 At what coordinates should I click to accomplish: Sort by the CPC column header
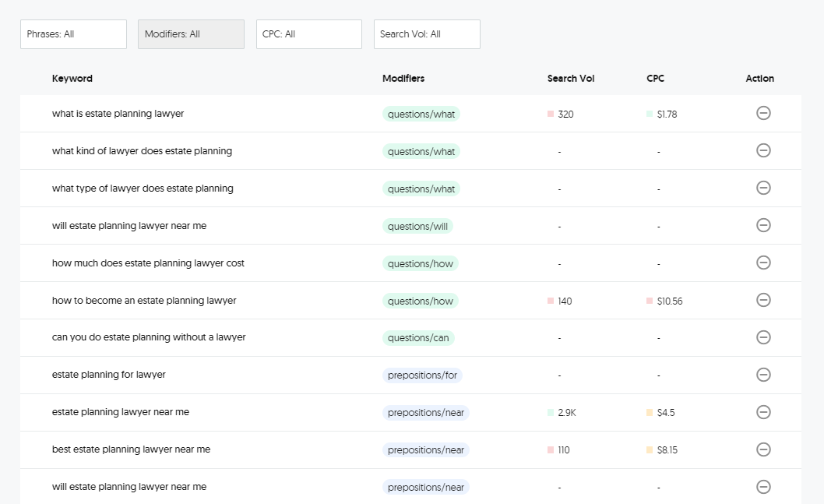click(655, 79)
